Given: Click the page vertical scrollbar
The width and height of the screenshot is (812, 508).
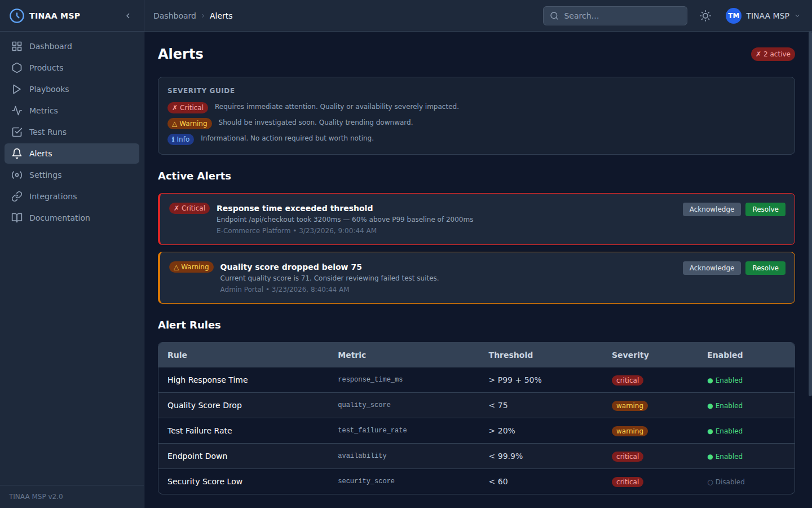Looking at the screenshot, I should [810, 214].
